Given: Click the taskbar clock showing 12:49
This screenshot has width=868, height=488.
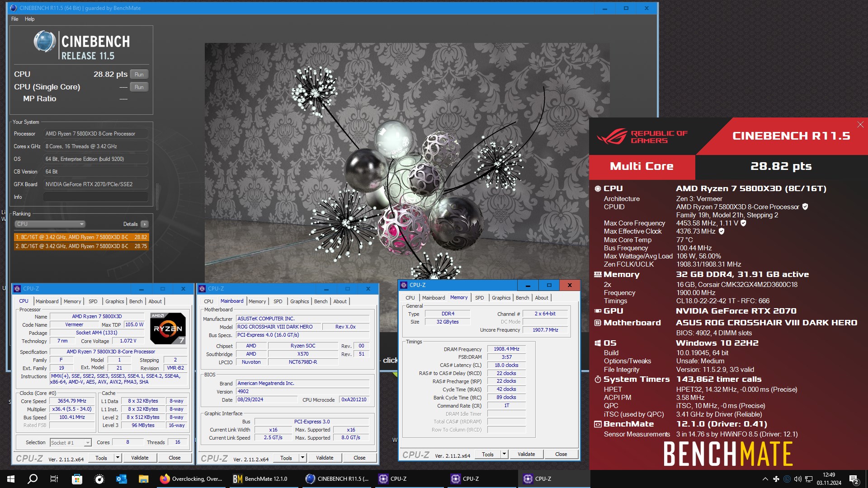Looking at the screenshot, I should coord(829,479).
